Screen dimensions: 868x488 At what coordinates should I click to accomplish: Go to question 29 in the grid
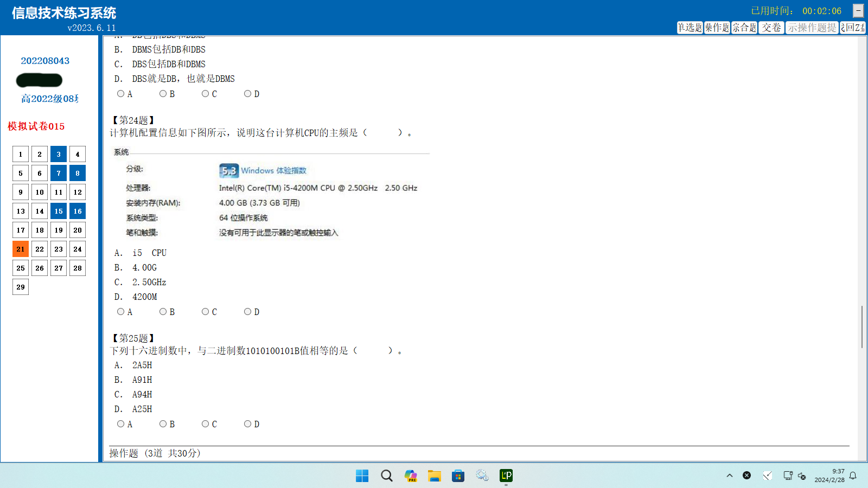point(21,287)
